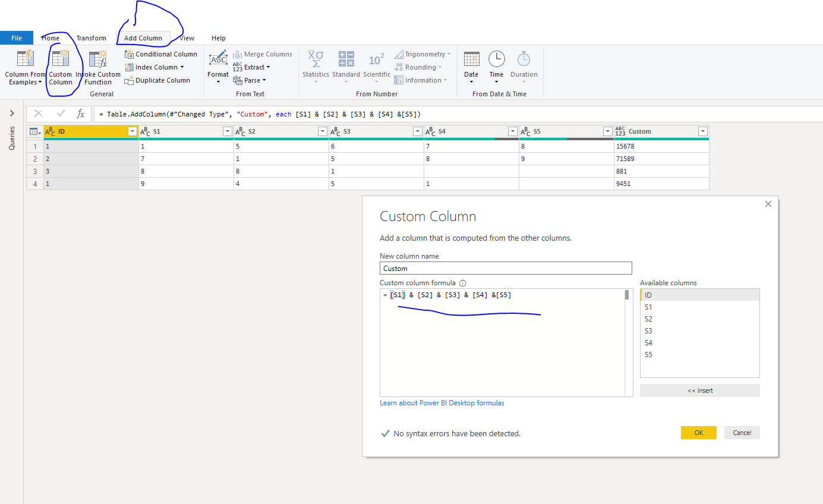Confirm formula with the checkmark icon

pyautogui.click(x=61, y=114)
